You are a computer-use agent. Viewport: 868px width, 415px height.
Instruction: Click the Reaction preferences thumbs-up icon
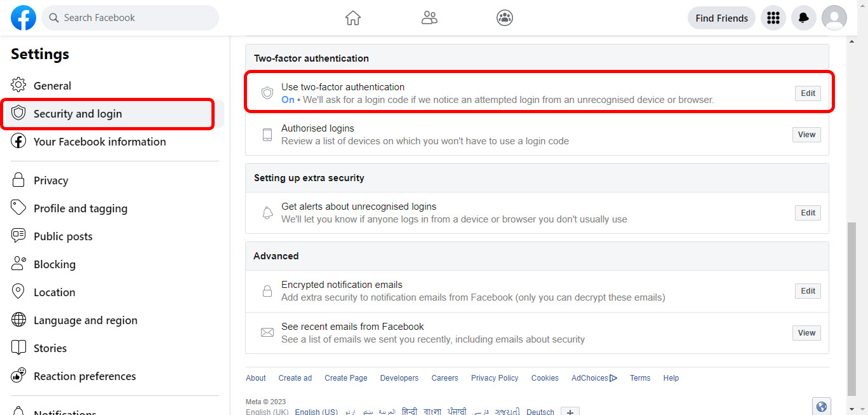(18, 376)
